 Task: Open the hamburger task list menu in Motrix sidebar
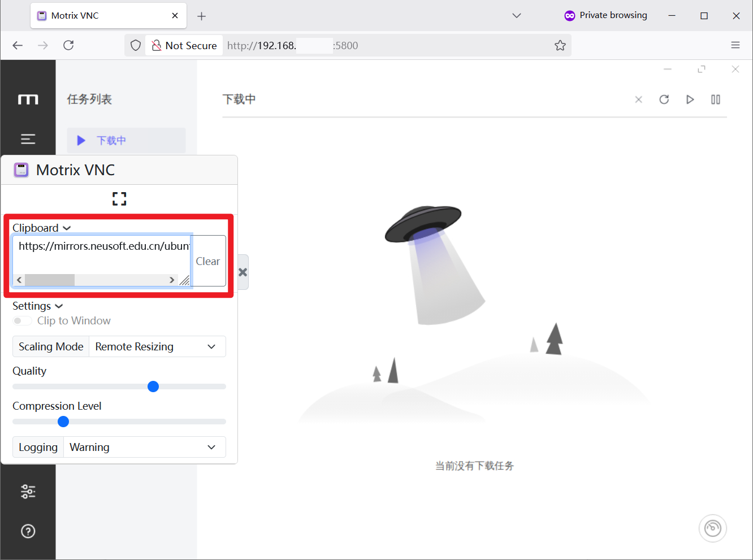click(28, 139)
